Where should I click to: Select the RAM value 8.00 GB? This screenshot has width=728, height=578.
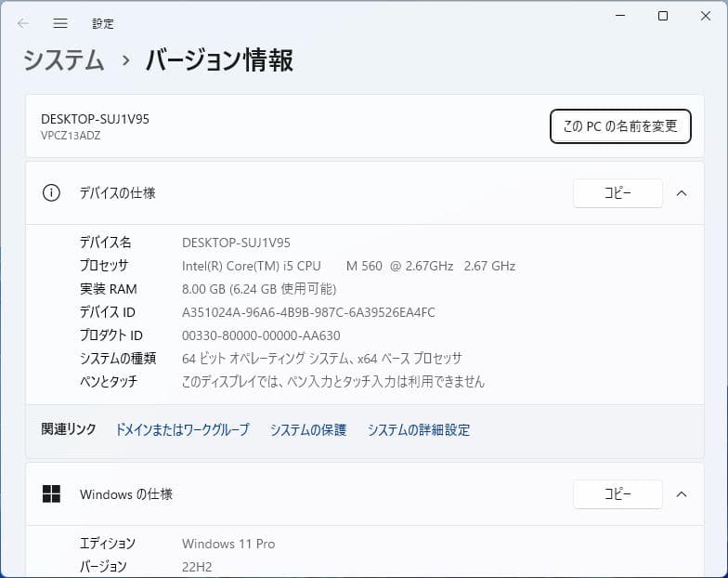pos(259,289)
